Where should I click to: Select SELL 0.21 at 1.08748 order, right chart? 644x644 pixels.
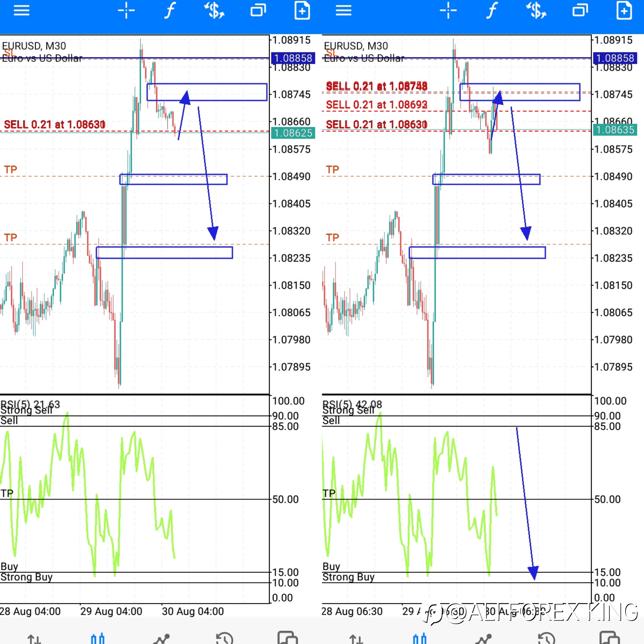point(377,86)
